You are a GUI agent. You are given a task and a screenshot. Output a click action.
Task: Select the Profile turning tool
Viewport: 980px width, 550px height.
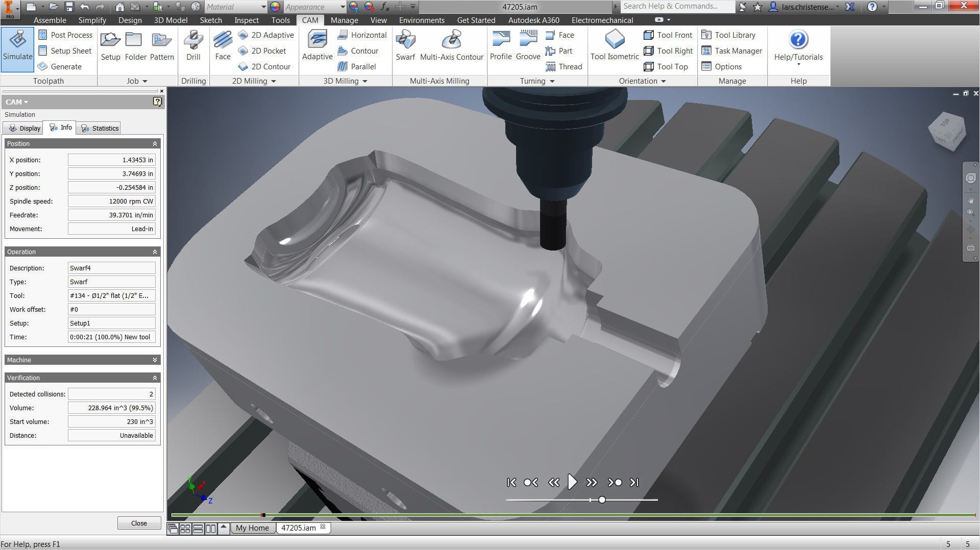[x=501, y=46]
